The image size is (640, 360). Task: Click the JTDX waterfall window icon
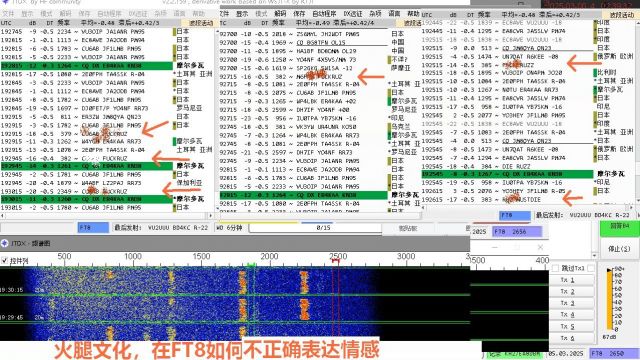pos(4,243)
